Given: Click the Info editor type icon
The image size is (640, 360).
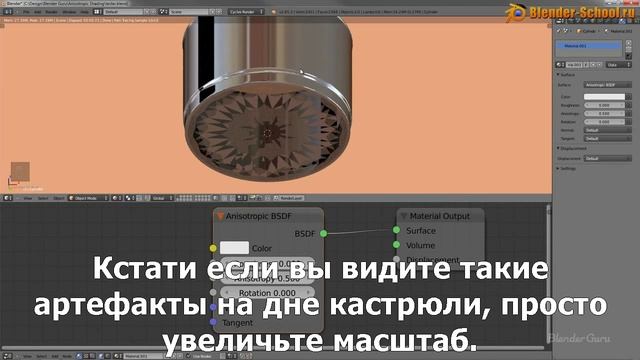Looking at the screenshot, I should click(8, 12).
